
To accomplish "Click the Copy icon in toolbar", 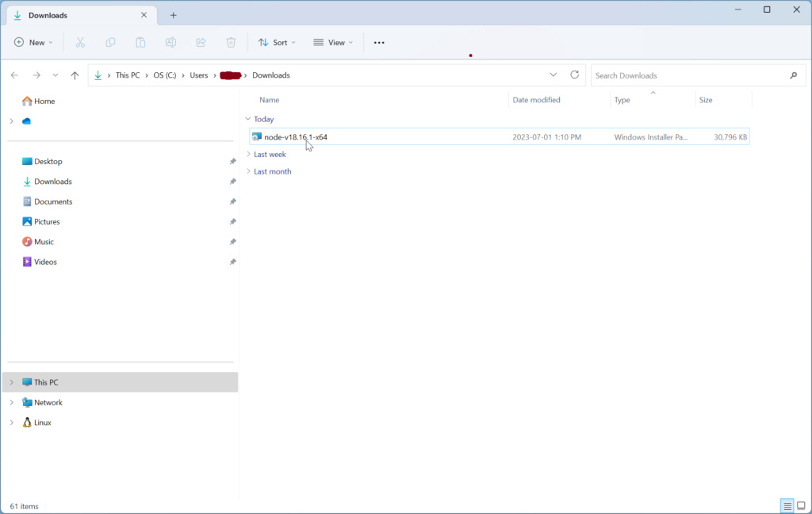I will coord(110,43).
